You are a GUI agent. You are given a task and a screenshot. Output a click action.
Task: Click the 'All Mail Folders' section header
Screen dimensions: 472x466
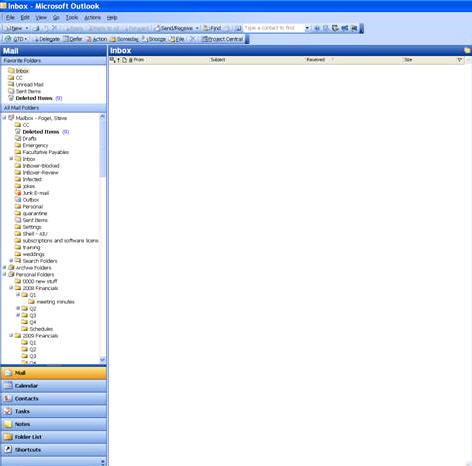(54, 108)
